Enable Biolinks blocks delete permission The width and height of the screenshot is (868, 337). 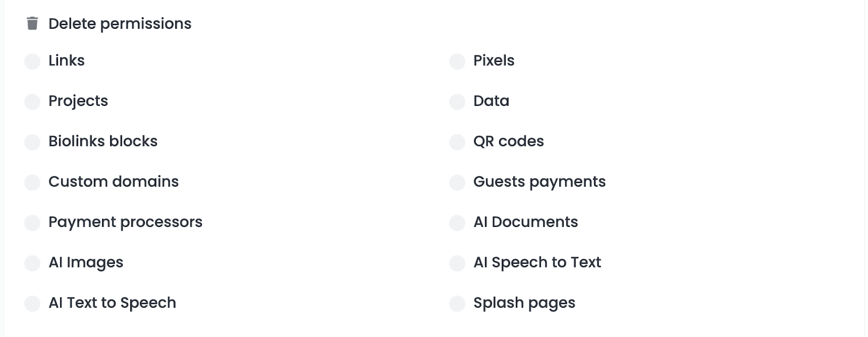pyautogui.click(x=33, y=142)
